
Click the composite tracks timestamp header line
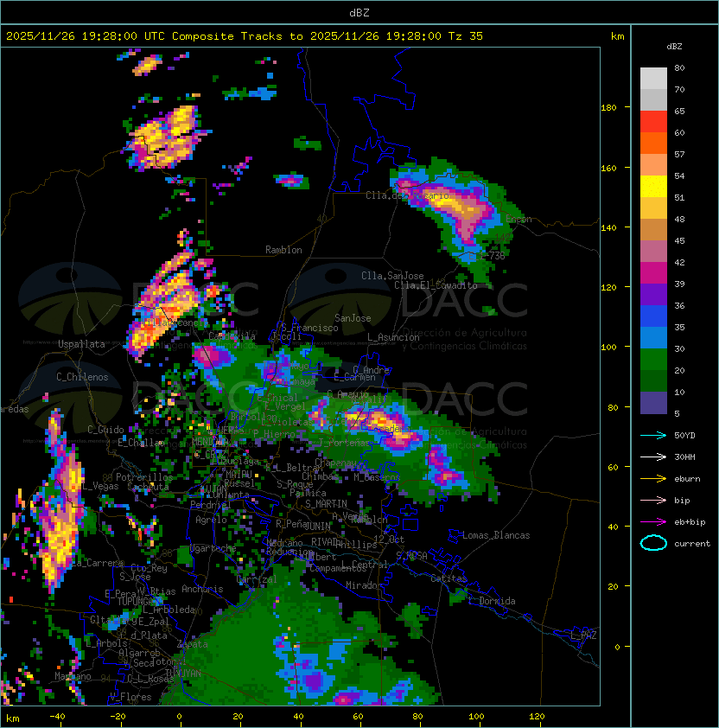pos(245,36)
